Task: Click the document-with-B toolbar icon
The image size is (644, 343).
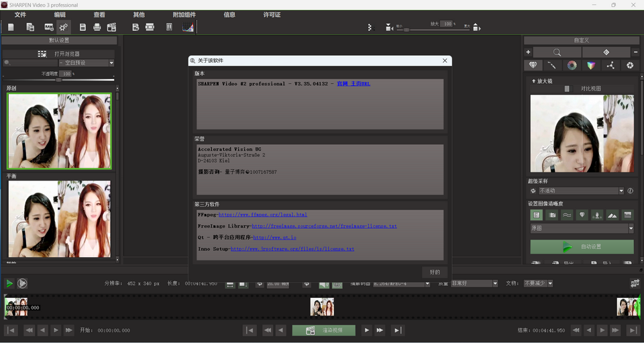Action: [136, 27]
